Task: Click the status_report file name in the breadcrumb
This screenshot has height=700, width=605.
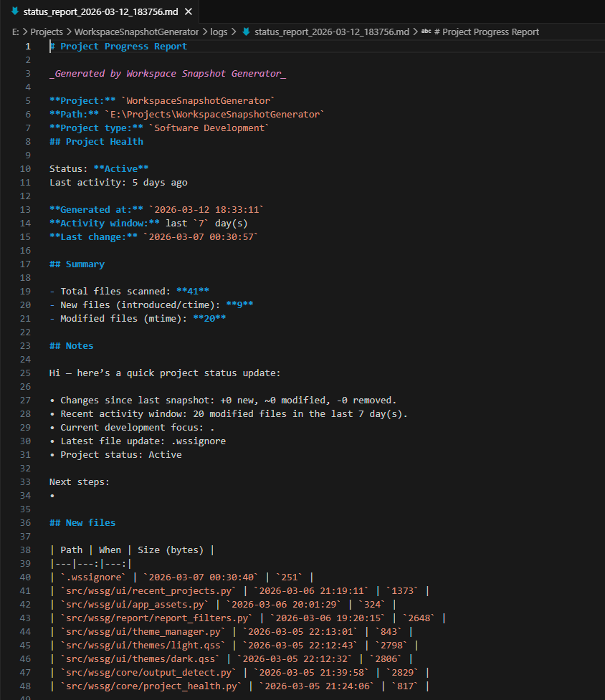Action: pyautogui.click(x=332, y=32)
